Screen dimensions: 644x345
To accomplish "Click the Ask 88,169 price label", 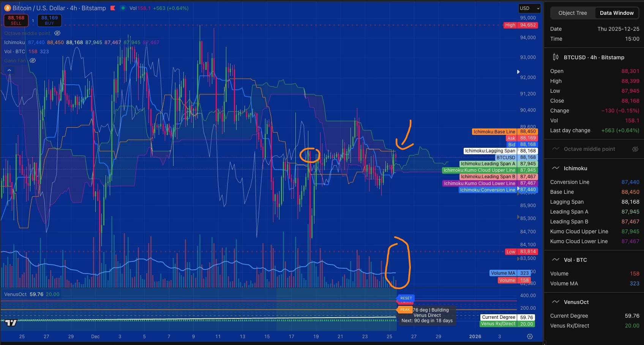I will pyautogui.click(x=522, y=138).
